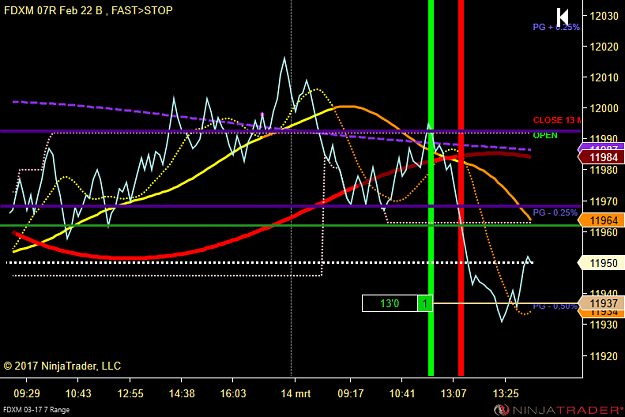Click the 14 mrt date axis label
Viewport: 625px width, 417px height.
[x=295, y=393]
